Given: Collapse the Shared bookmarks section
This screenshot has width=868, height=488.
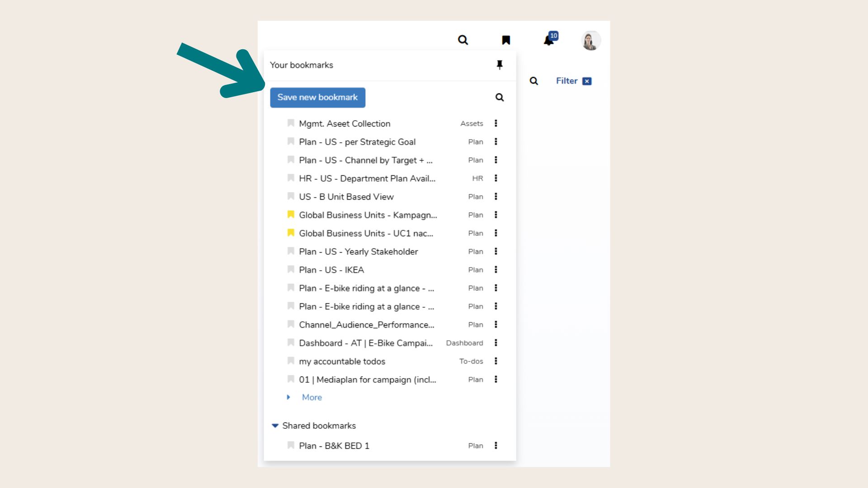Looking at the screenshot, I should pyautogui.click(x=275, y=426).
